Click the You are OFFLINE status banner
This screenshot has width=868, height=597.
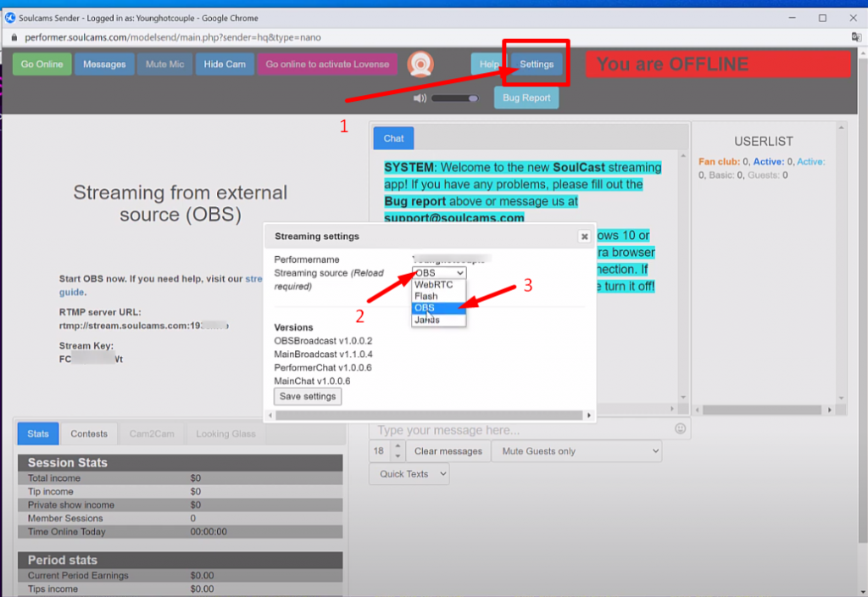(x=718, y=64)
